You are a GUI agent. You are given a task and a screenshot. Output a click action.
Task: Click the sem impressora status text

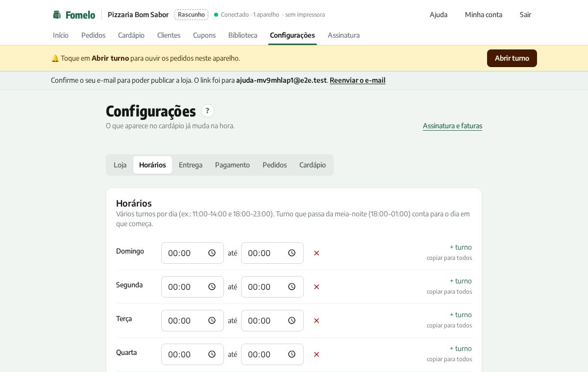[305, 15]
